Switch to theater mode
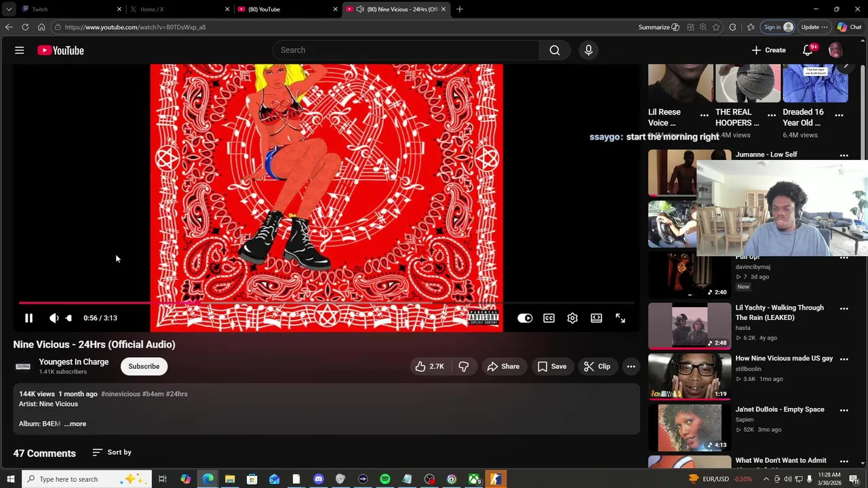Viewport: 868px width, 488px height. pyautogui.click(x=596, y=318)
